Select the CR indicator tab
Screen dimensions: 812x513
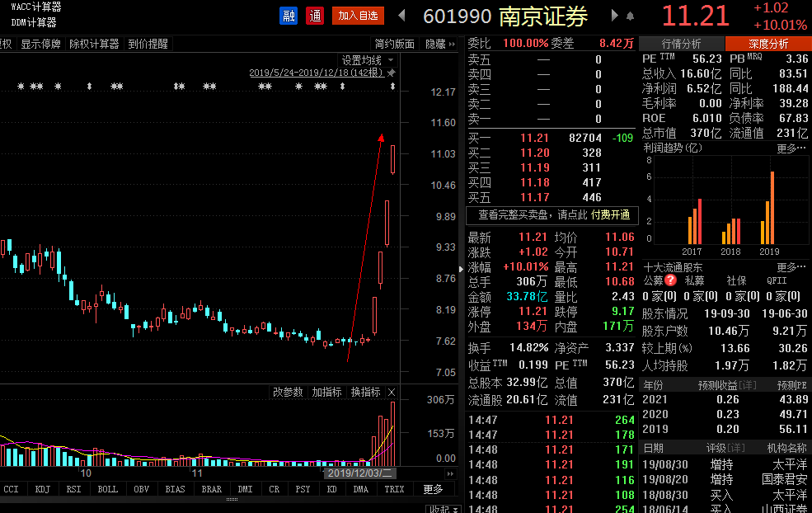(274, 489)
